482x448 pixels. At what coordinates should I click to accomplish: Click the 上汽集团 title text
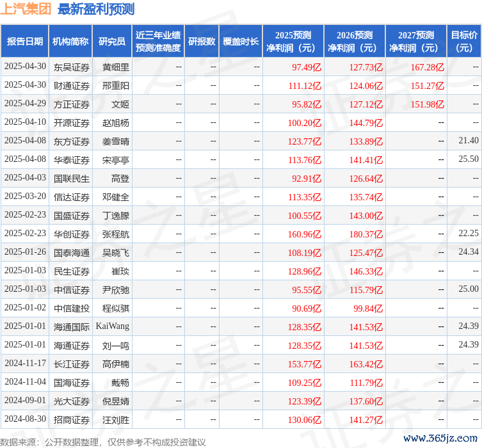click(x=26, y=8)
